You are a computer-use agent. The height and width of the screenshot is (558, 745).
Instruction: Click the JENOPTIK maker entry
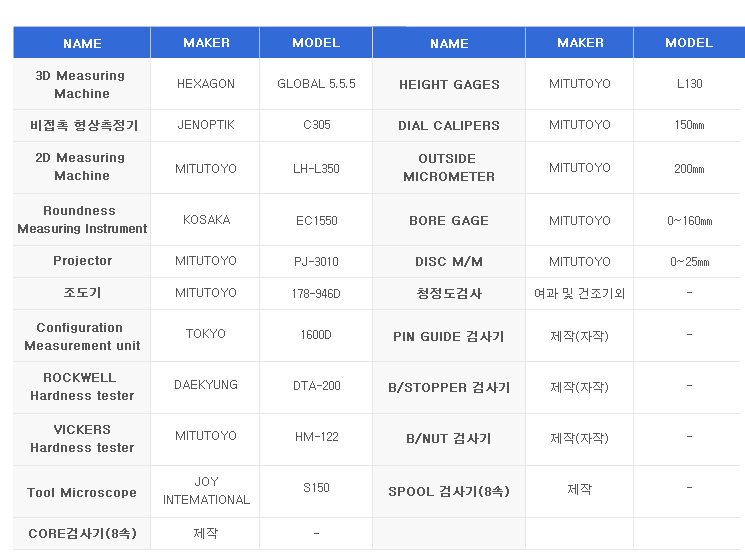[x=206, y=125]
